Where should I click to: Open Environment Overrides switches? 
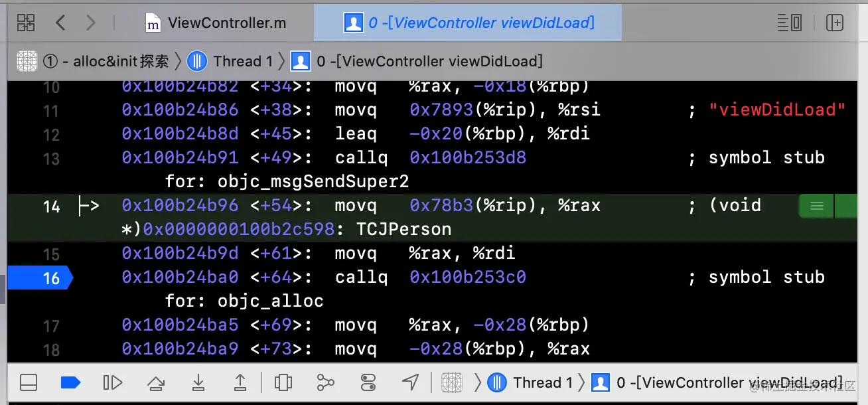click(368, 382)
